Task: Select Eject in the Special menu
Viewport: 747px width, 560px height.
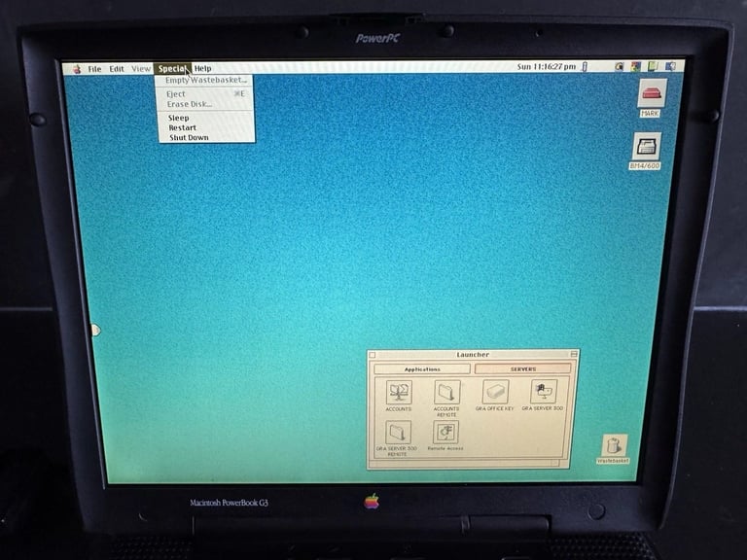Action: 205,93
